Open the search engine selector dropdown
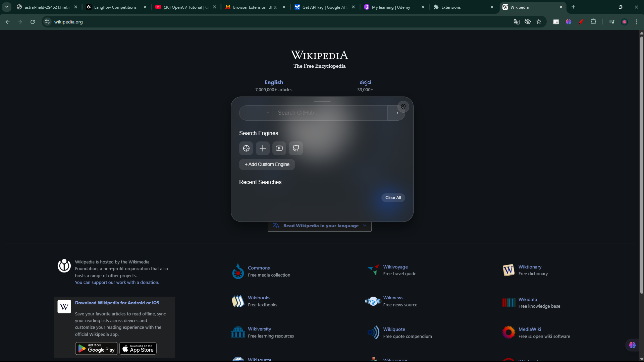 click(256, 113)
